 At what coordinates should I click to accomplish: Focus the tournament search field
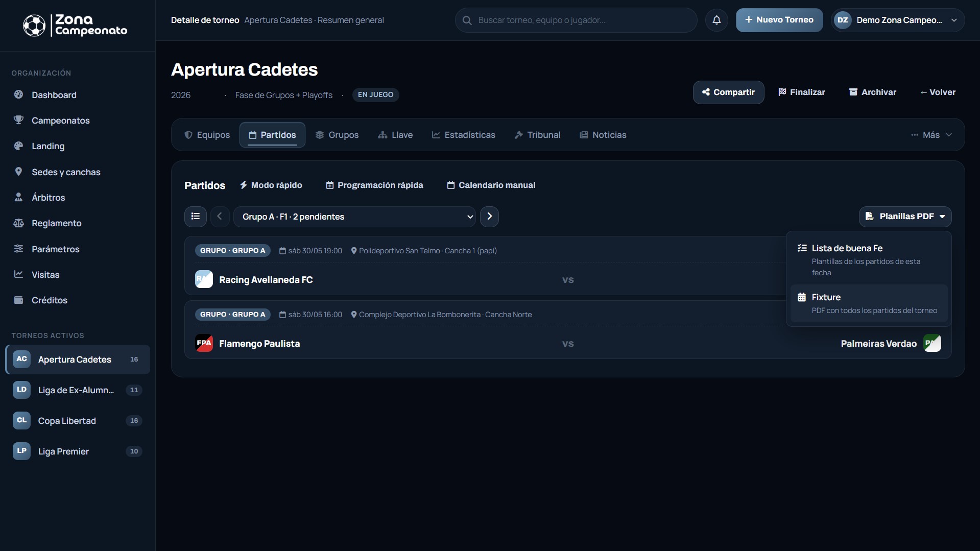[x=576, y=20]
